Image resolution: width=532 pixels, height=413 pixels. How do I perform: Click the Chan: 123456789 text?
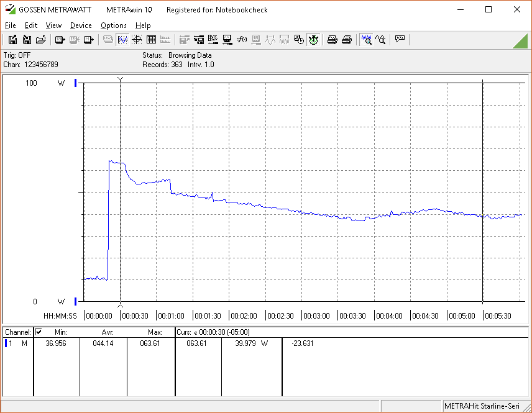pyautogui.click(x=31, y=65)
